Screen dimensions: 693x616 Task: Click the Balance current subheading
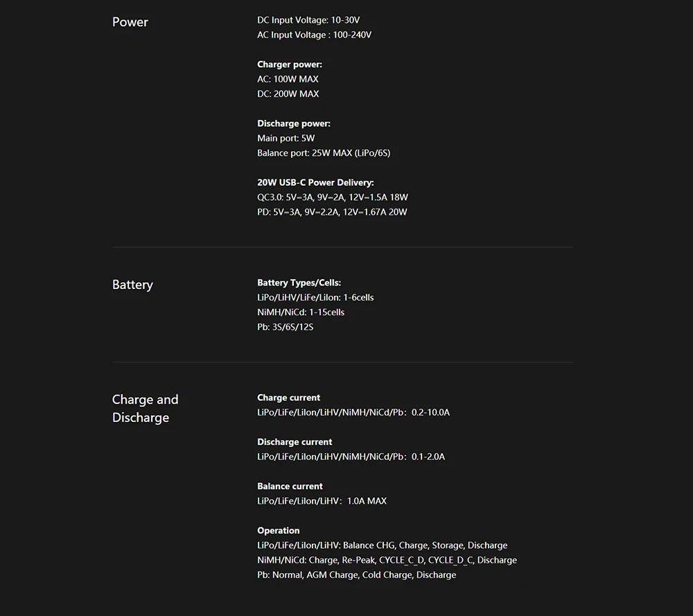[290, 486]
